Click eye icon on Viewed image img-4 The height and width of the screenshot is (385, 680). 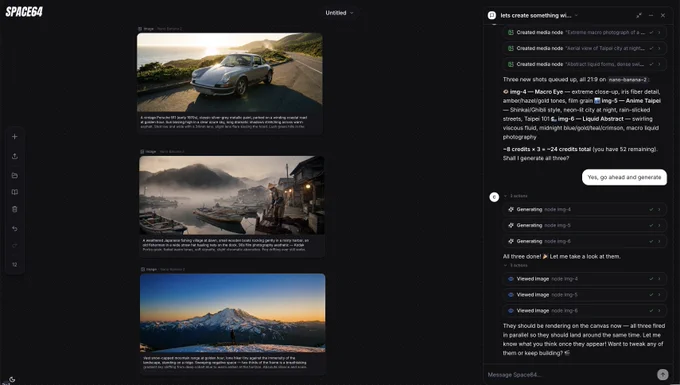click(x=511, y=279)
